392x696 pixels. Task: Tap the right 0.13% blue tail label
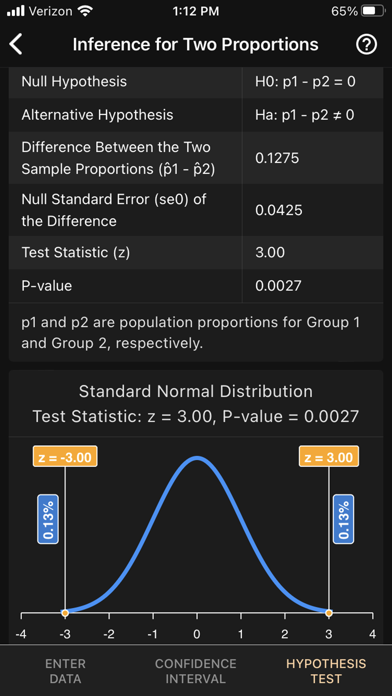pyautogui.click(x=344, y=519)
